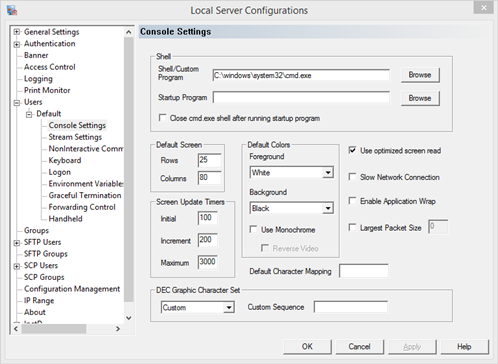Click the Initial timer field
The image size is (498, 364).
click(x=208, y=218)
